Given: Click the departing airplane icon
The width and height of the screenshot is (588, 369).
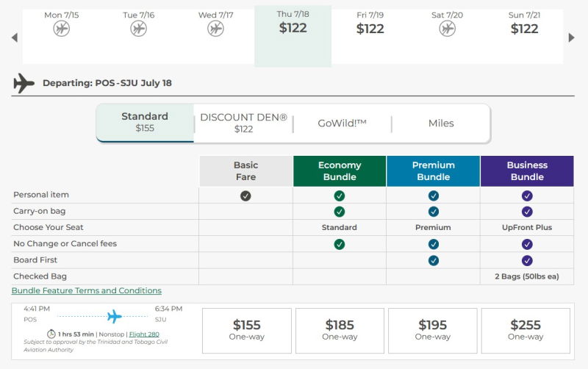Looking at the screenshot, I should (24, 83).
